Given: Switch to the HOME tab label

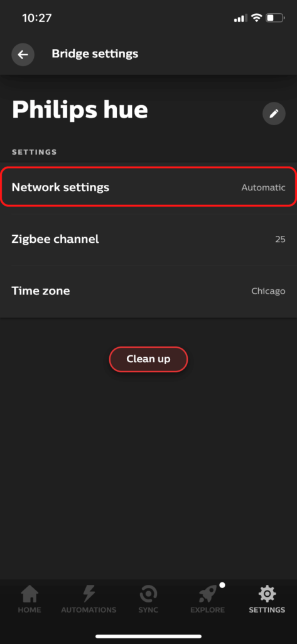Looking at the screenshot, I should click(30, 610).
